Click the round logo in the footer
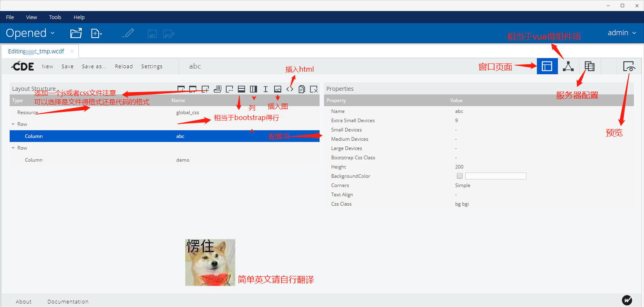The image size is (644, 307). (x=627, y=300)
